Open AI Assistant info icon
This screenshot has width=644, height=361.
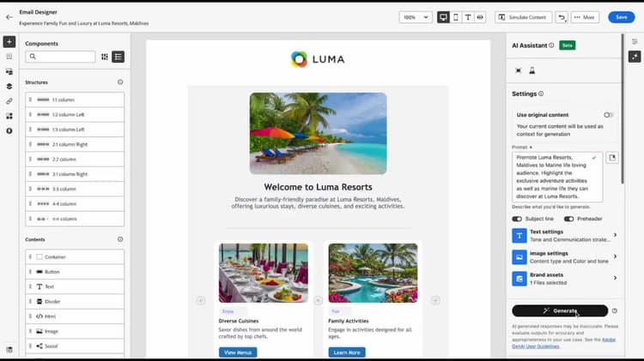pyautogui.click(x=551, y=45)
